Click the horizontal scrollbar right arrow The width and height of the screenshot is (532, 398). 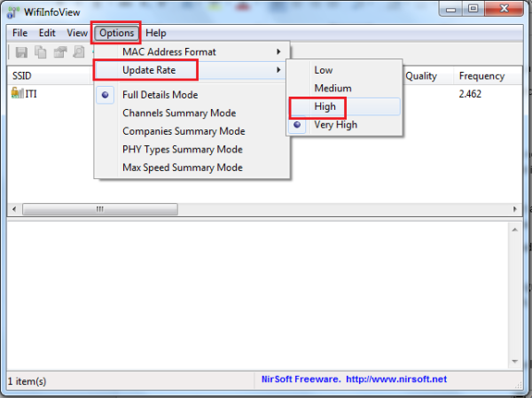515,209
